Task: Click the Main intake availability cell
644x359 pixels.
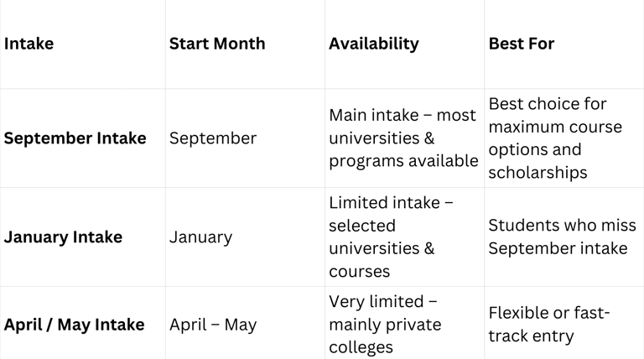Action: tap(403, 138)
